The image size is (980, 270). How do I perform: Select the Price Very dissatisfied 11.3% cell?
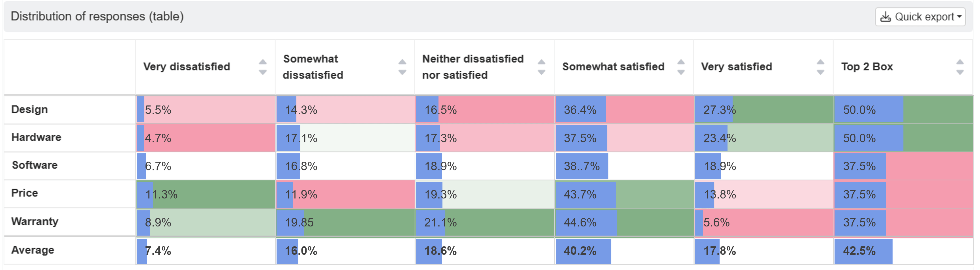[206, 195]
